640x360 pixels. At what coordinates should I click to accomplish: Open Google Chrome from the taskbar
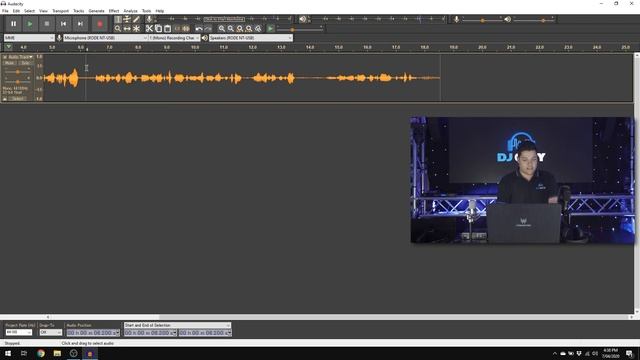pyautogui.click(x=40, y=353)
